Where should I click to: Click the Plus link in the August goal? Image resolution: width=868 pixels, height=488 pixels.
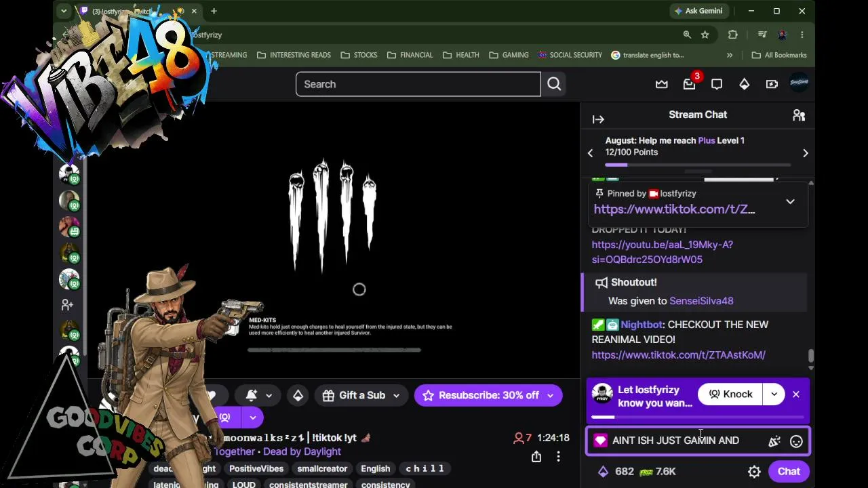pos(707,140)
